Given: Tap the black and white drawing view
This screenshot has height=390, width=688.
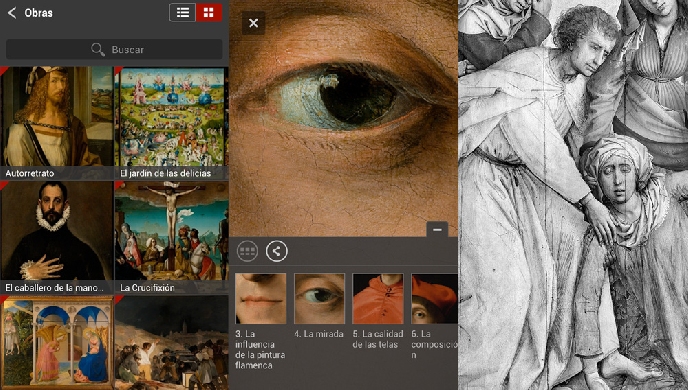Looking at the screenshot, I should tap(573, 195).
